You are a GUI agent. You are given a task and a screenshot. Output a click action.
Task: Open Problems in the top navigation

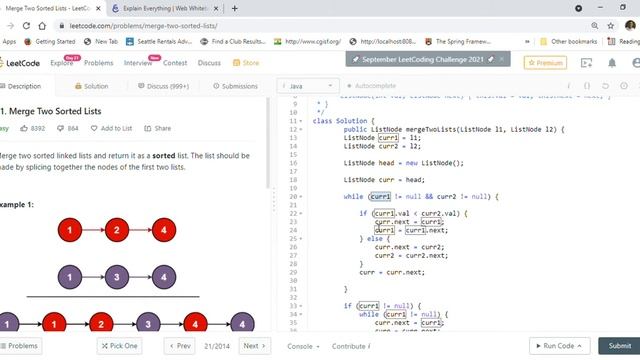(x=98, y=63)
